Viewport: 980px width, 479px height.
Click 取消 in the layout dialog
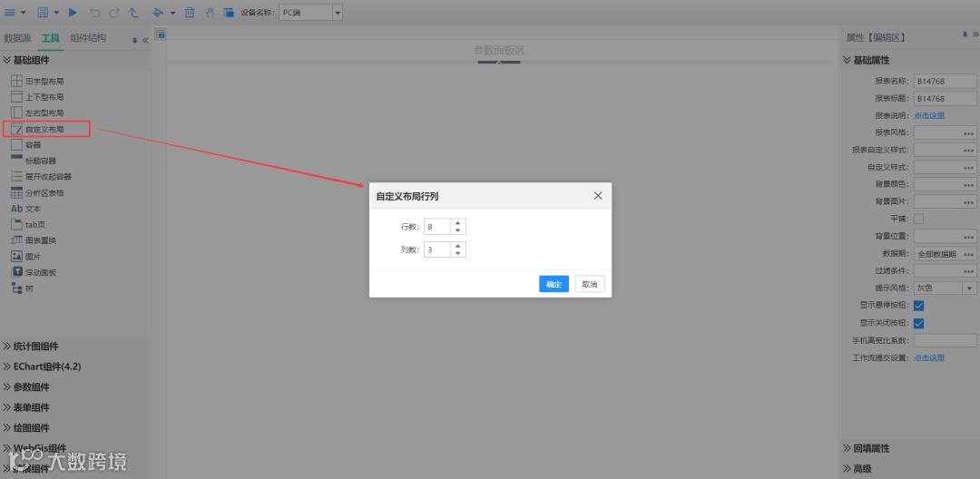coord(590,284)
